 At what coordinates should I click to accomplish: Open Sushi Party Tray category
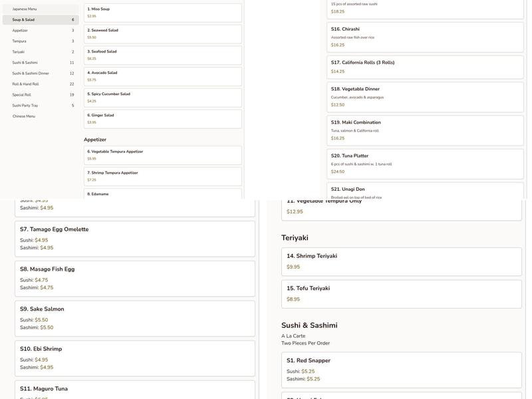40,105
